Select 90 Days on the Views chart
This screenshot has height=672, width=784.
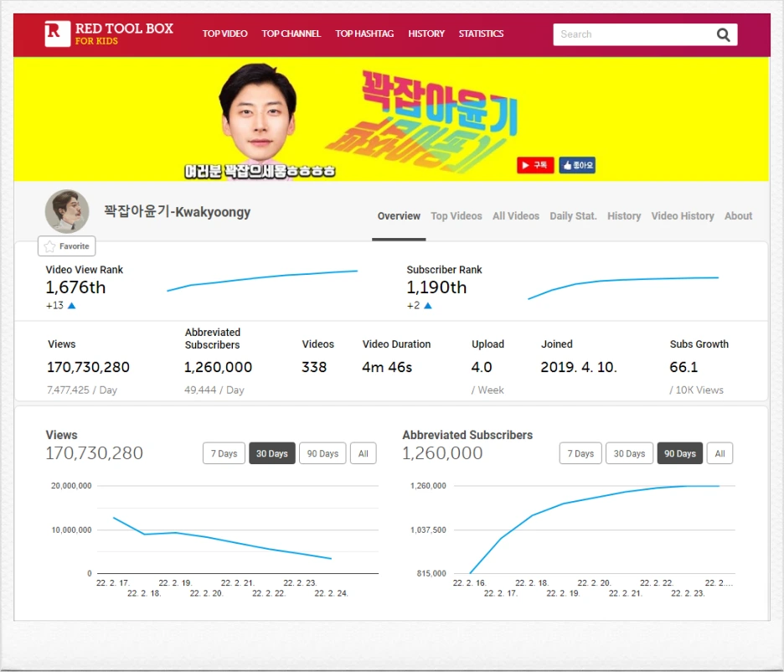click(322, 453)
